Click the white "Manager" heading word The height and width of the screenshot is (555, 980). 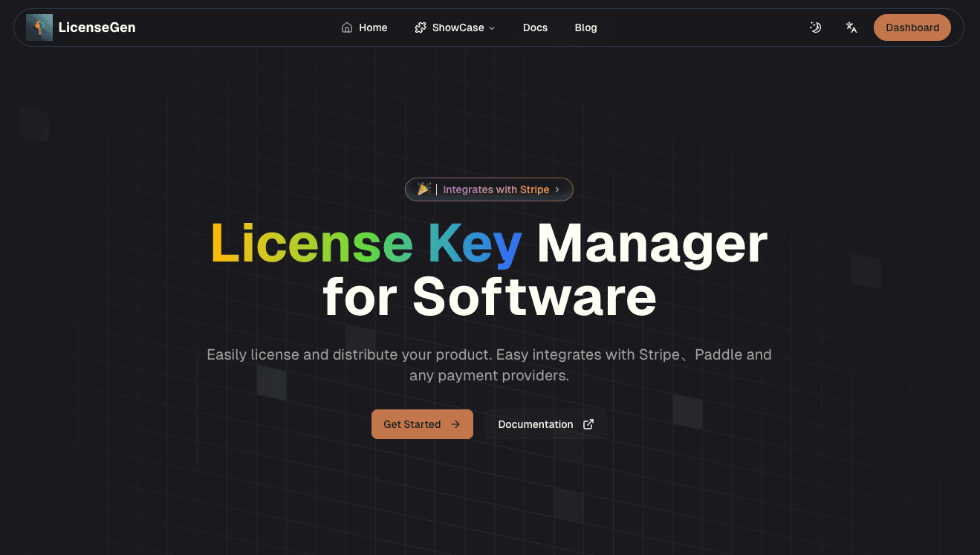coord(652,244)
